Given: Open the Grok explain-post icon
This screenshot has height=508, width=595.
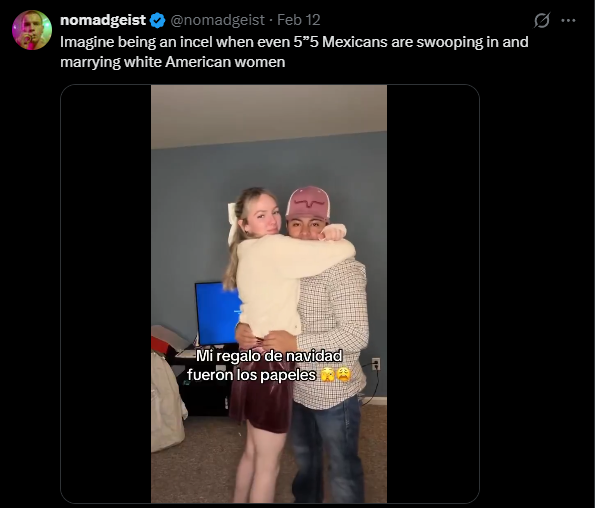Looking at the screenshot, I should [541, 20].
